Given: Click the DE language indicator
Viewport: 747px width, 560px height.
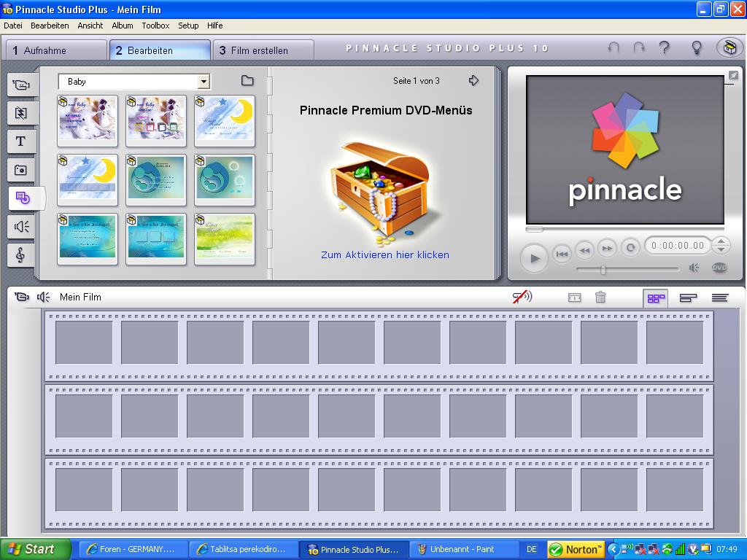Looking at the screenshot, I should pos(532,550).
